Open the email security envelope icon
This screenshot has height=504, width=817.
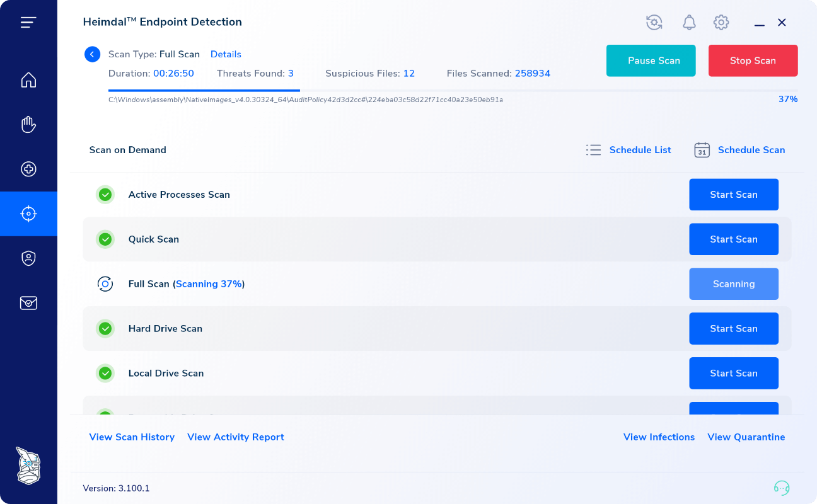pos(28,303)
